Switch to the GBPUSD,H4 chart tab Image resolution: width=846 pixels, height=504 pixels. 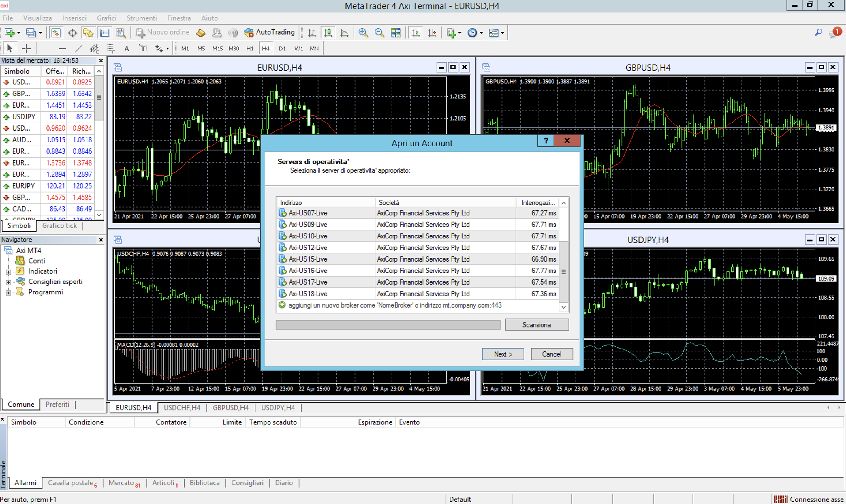231,407
